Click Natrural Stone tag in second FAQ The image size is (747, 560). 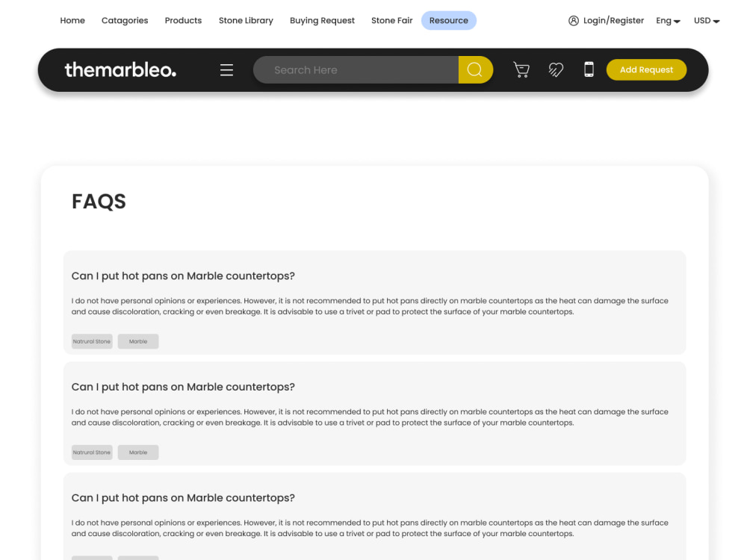(92, 452)
